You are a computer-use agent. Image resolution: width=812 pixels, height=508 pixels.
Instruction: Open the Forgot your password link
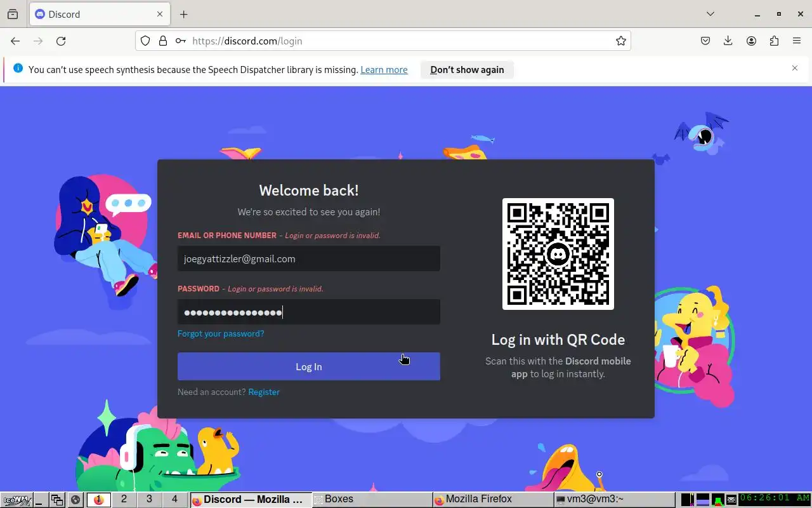tap(221, 333)
